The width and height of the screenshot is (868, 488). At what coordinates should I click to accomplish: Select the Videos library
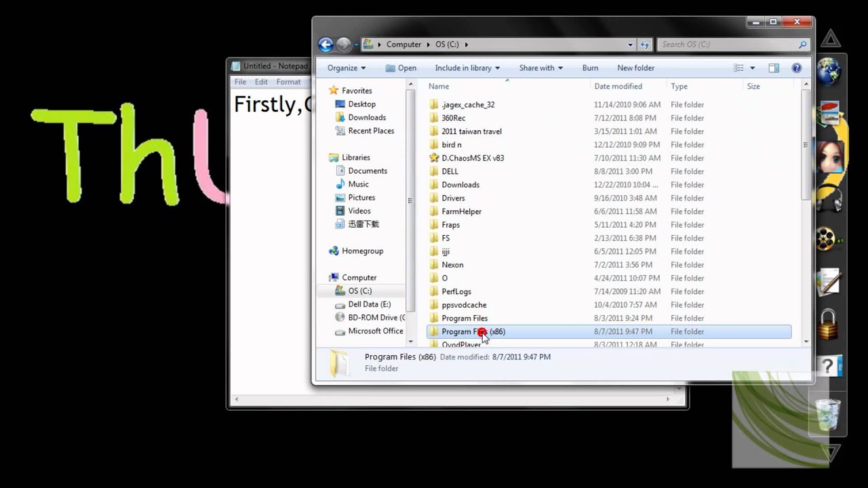[x=359, y=211]
